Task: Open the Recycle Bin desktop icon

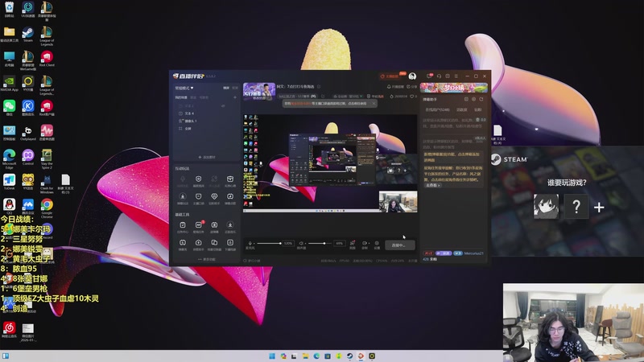Action: pyautogui.click(x=9, y=9)
